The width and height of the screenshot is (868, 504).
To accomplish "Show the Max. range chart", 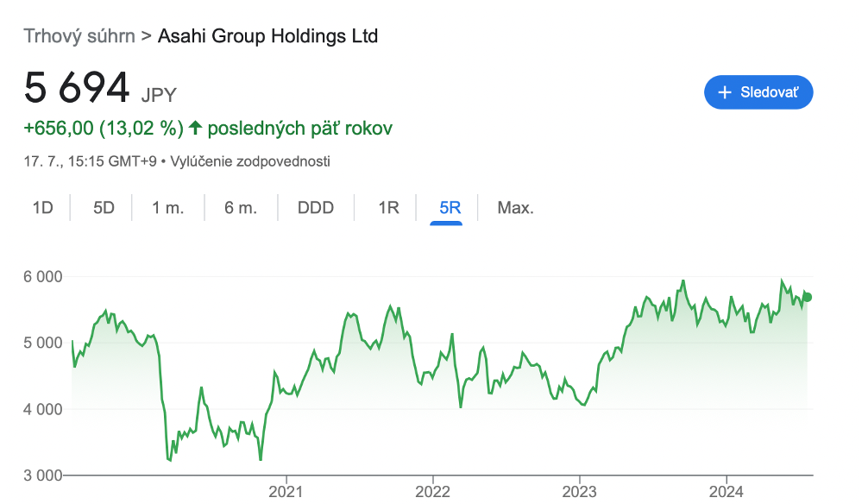I will pos(515,208).
